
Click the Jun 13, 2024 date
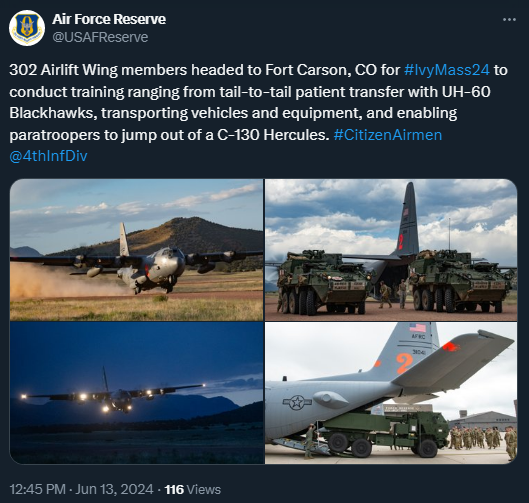pos(114,489)
